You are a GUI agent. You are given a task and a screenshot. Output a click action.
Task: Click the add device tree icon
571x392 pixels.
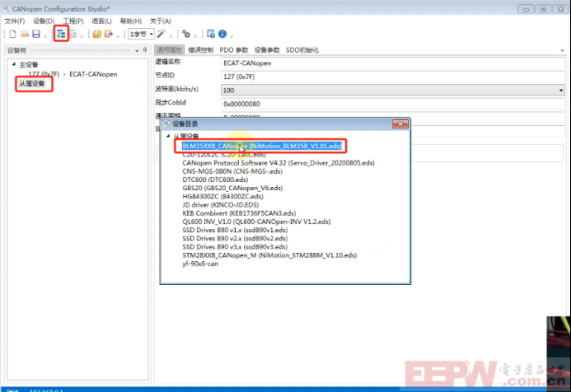(x=61, y=34)
